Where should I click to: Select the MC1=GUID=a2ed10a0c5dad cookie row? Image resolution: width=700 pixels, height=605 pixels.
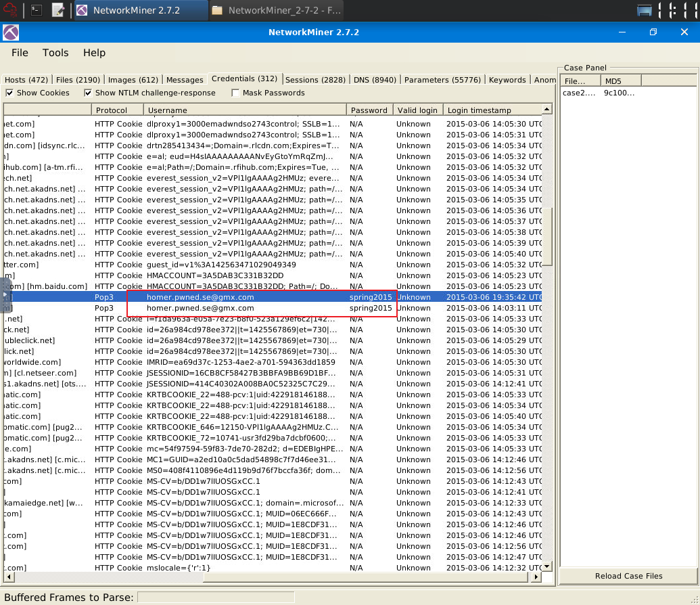tap(273, 460)
